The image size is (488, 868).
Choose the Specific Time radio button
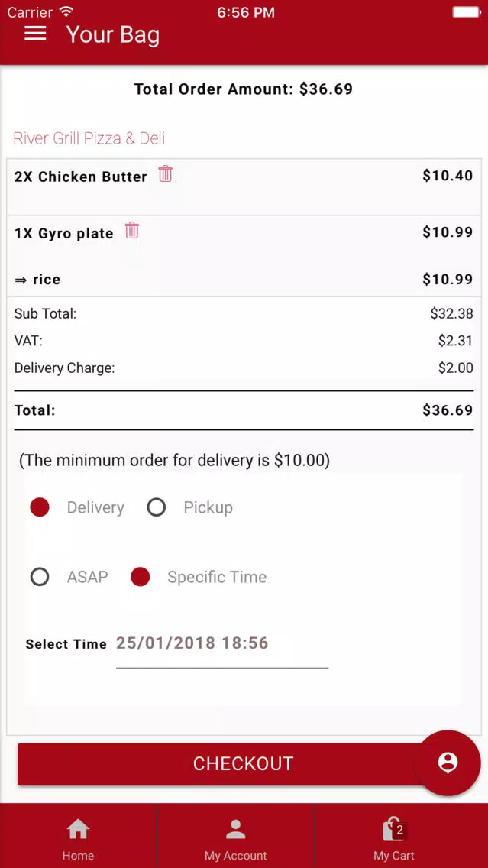point(141,577)
